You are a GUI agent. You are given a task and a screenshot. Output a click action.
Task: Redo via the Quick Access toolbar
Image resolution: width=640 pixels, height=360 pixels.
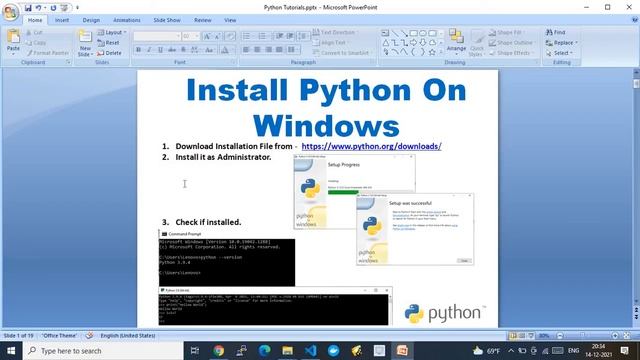click(x=53, y=8)
